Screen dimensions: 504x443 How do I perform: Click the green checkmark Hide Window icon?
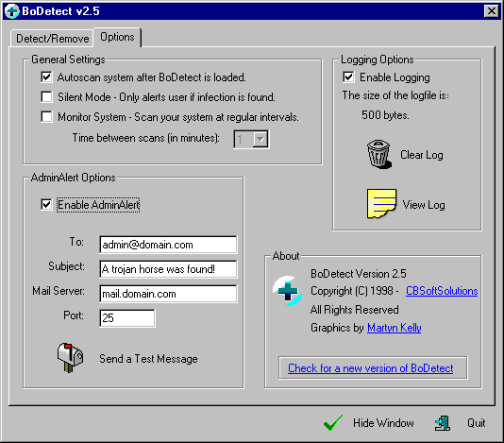[x=333, y=423]
